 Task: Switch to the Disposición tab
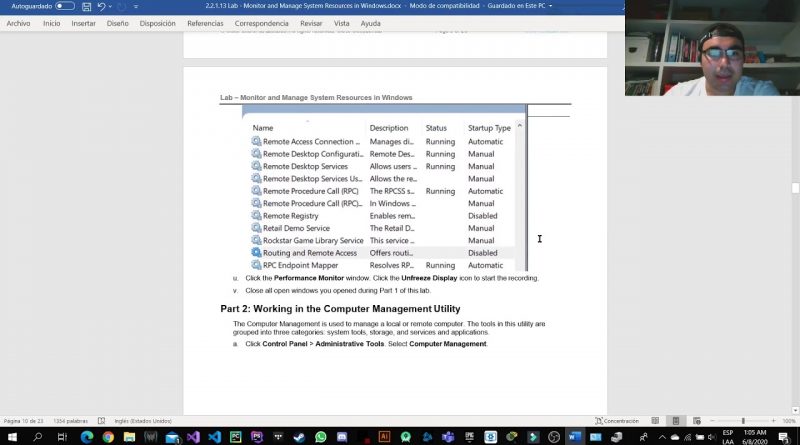157,23
